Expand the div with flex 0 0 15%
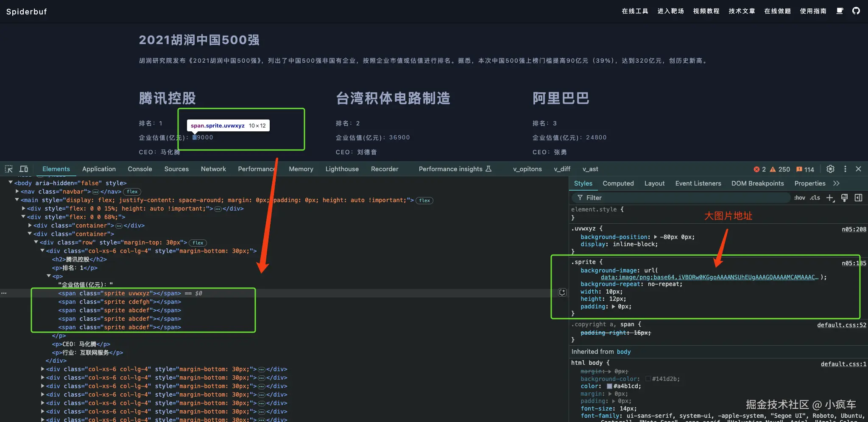 (23, 208)
